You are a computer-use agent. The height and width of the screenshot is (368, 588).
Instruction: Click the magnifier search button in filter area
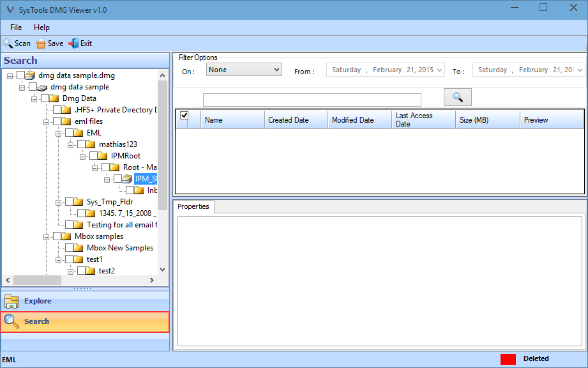pos(458,97)
